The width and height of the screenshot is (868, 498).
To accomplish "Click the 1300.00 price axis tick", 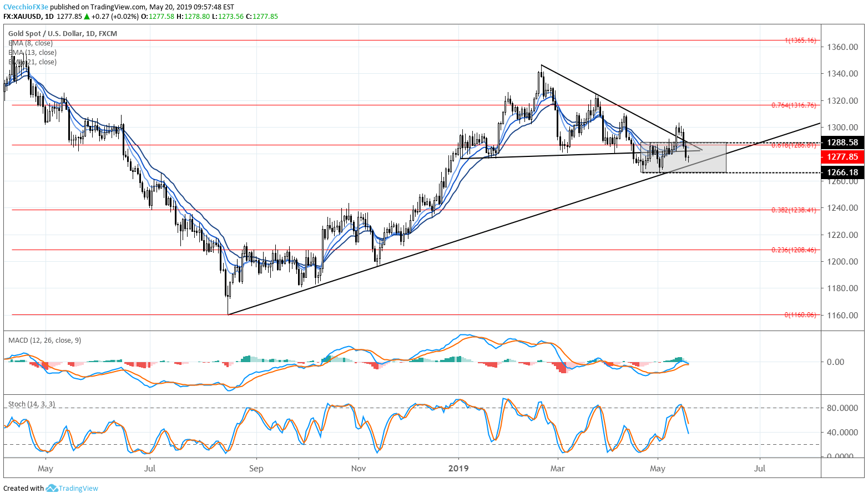I will [842, 128].
